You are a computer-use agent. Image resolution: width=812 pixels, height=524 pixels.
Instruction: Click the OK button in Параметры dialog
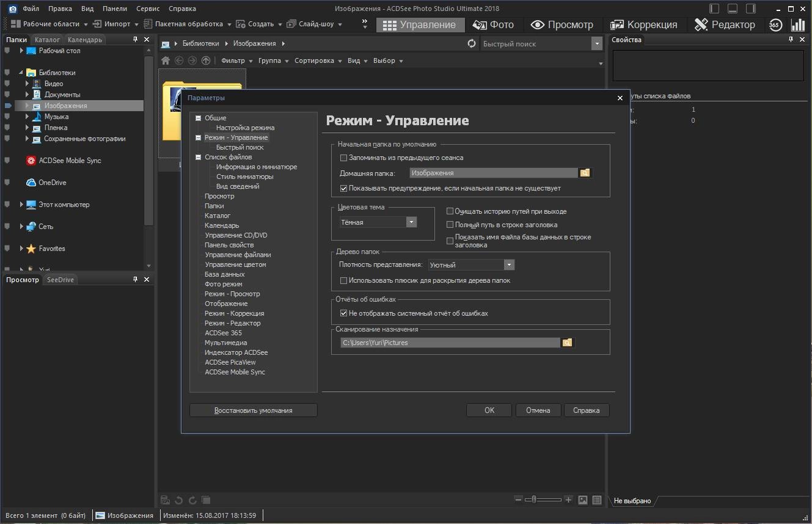pyautogui.click(x=489, y=410)
